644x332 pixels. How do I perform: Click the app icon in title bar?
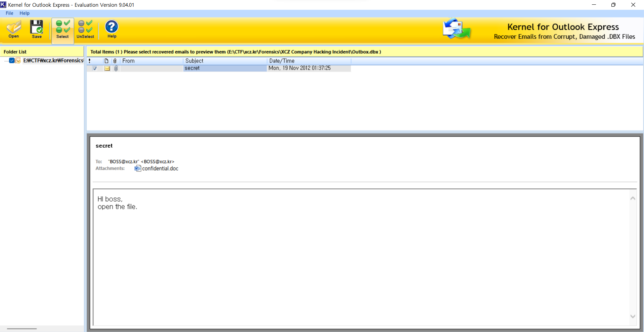tap(3, 5)
